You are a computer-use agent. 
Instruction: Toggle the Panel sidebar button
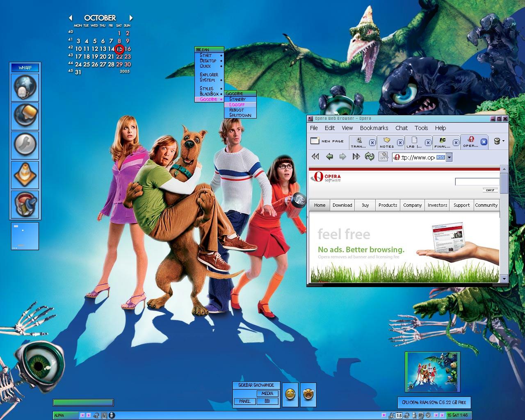(245, 401)
